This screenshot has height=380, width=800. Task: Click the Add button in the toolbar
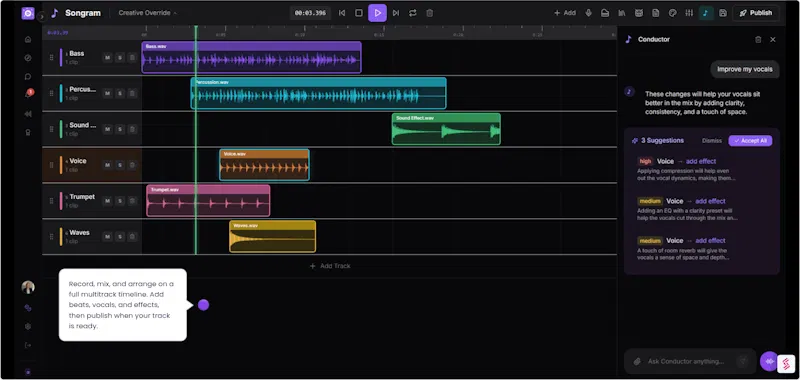coord(565,13)
